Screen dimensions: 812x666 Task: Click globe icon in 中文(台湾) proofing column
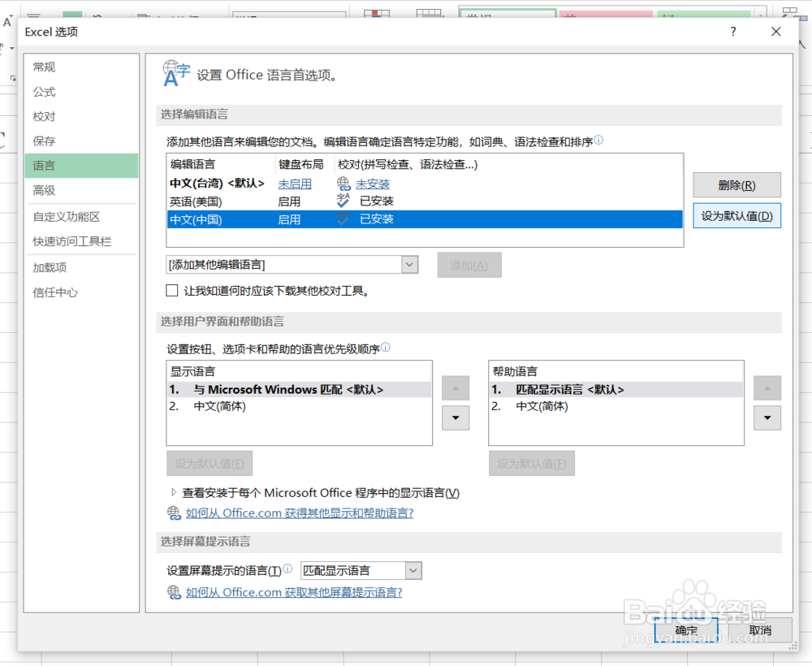coord(343,184)
